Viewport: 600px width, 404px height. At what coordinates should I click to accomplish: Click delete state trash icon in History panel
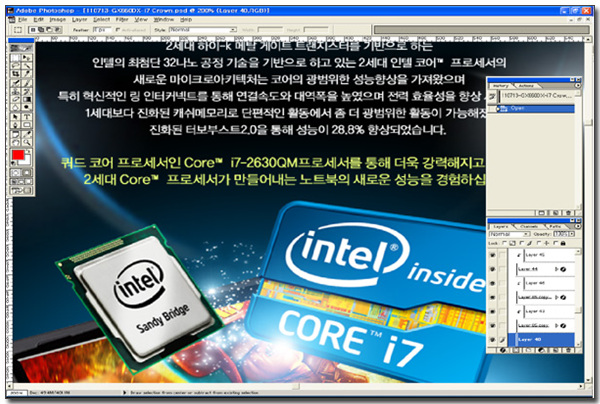(x=568, y=213)
